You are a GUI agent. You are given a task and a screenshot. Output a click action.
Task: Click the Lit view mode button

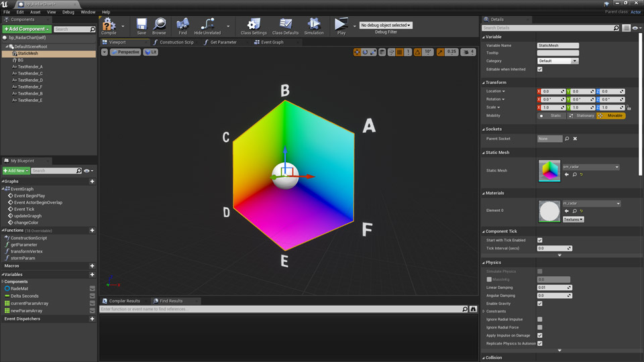point(151,52)
